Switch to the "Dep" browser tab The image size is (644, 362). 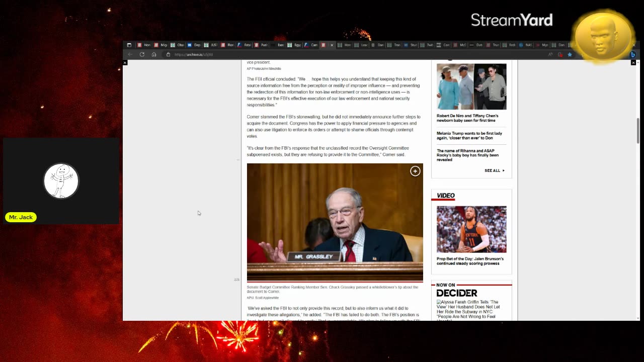click(x=193, y=45)
